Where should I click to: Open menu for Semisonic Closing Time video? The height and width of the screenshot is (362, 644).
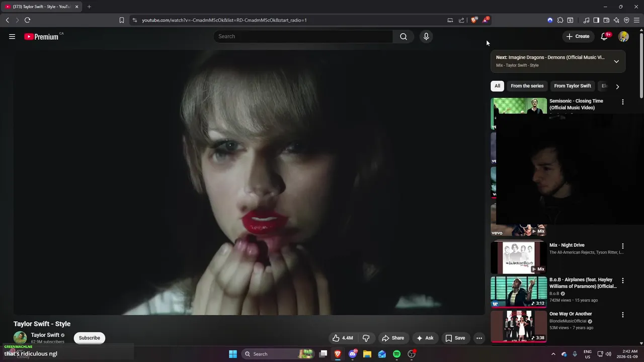pyautogui.click(x=622, y=102)
